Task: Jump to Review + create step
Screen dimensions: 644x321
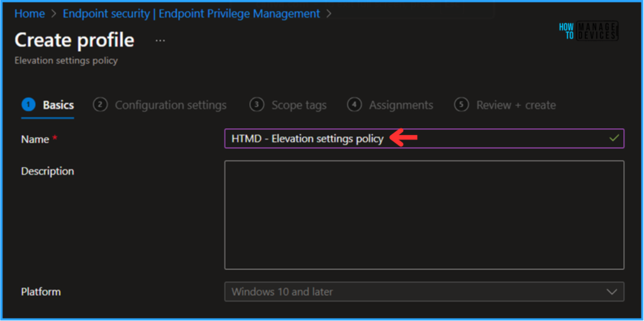Action: [505, 106]
